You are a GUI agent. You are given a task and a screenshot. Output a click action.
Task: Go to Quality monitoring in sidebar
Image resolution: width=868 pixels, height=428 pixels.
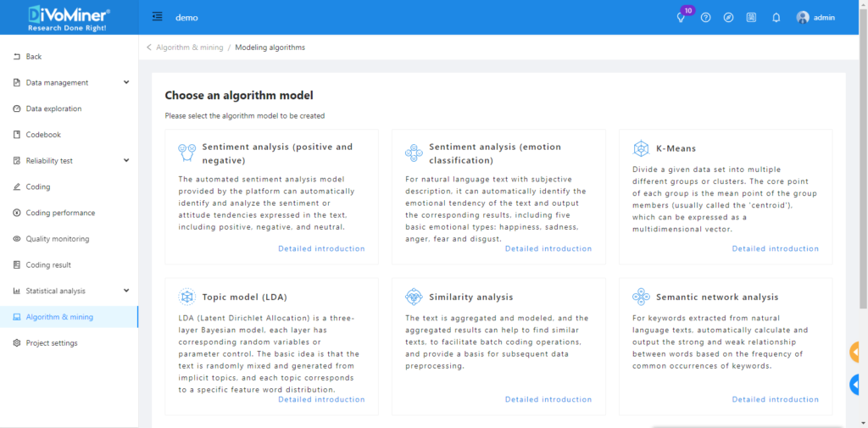pos(57,239)
